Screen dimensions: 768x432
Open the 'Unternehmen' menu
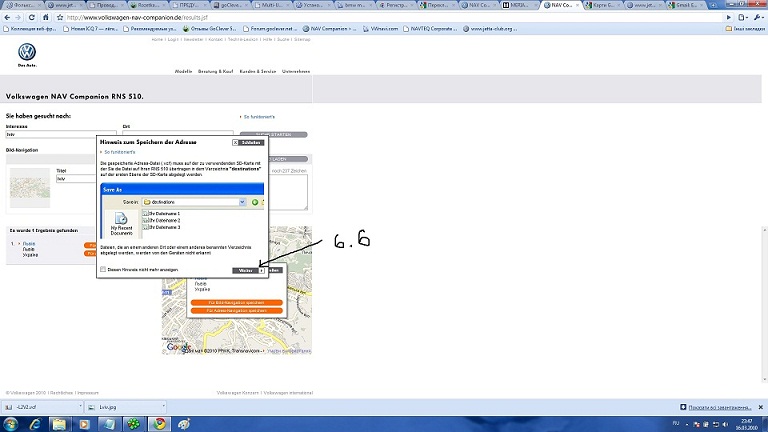point(296,72)
